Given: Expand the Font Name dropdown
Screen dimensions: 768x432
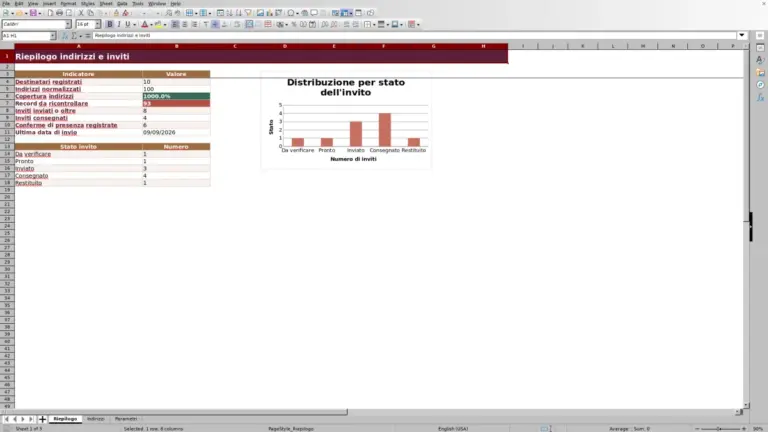Looking at the screenshot, I should pyautogui.click(x=68, y=24).
